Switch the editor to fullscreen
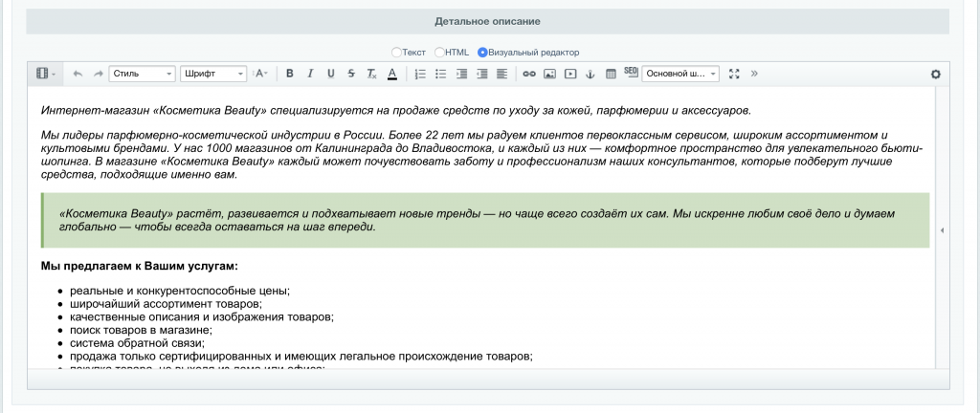This screenshot has height=413, width=980. pyautogui.click(x=734, y=74)
